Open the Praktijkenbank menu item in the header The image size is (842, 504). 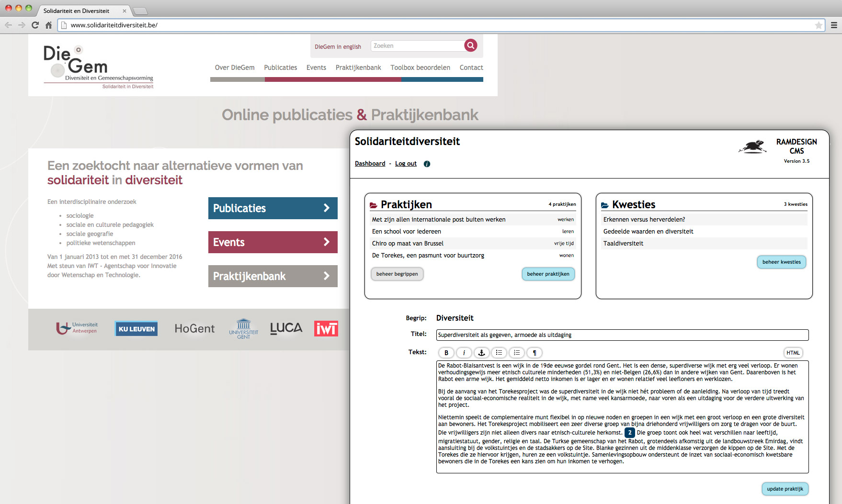(358, 67)
